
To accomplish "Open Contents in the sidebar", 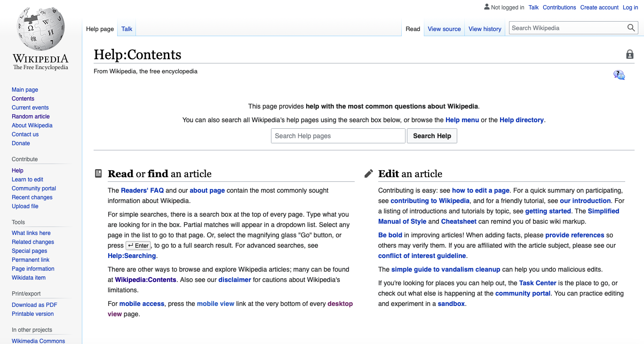I will 23,99.
